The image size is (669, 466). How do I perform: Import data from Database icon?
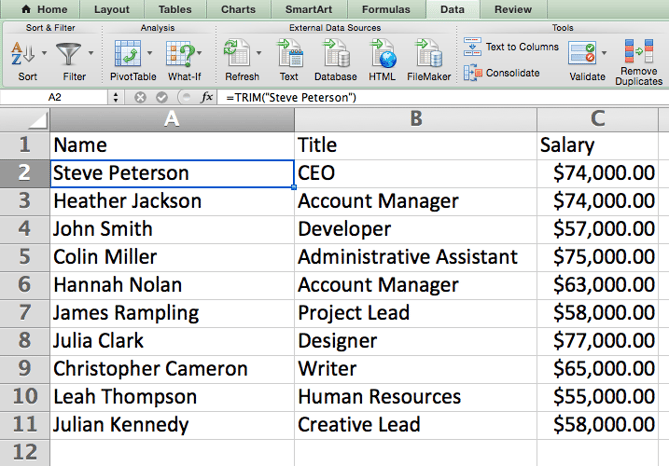click(335, 53)
